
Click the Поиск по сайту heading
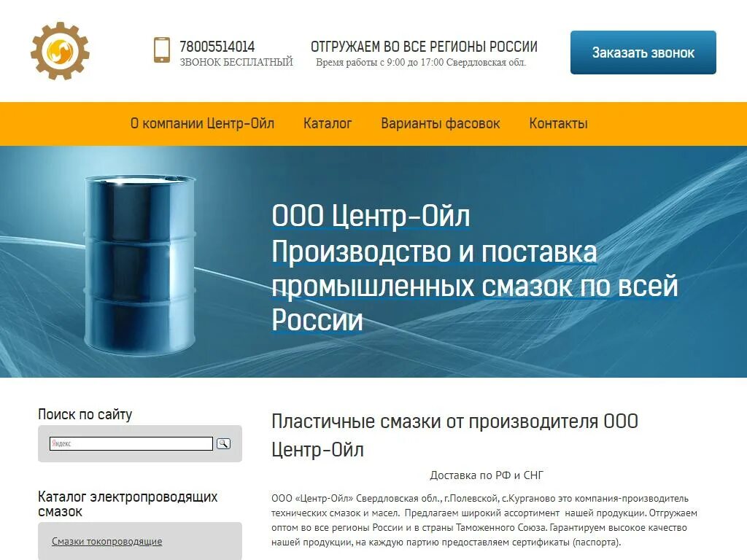[85, 414]
